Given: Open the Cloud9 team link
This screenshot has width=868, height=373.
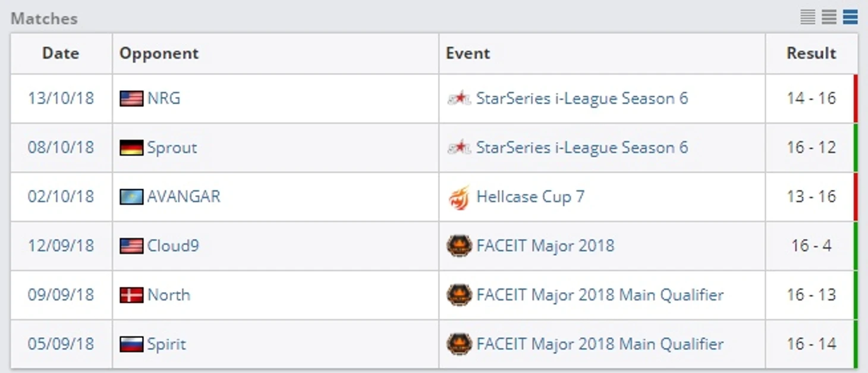Looking at the screenshot, I should 173,246.
